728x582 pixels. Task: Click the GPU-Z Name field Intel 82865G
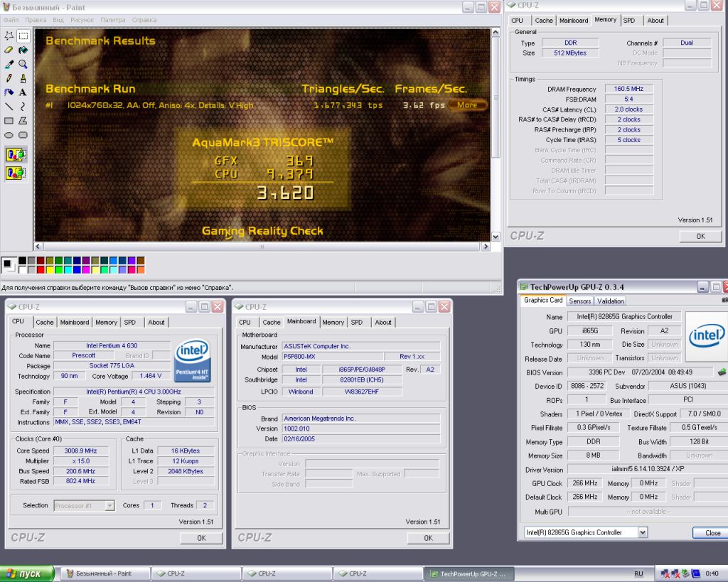(624, 316)
